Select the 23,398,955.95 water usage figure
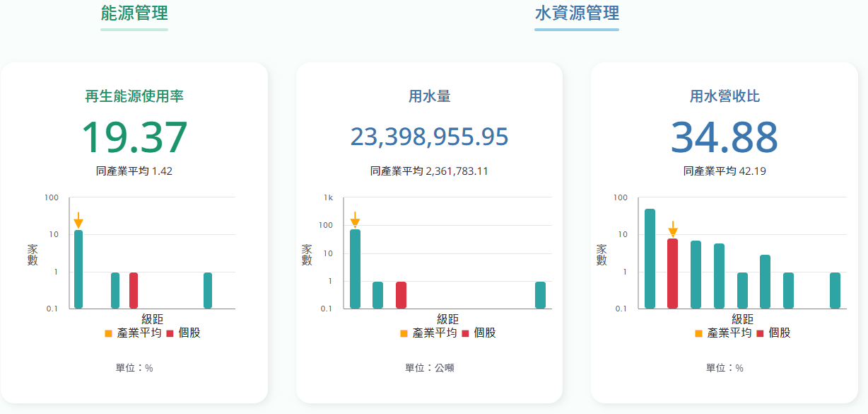 429,137
